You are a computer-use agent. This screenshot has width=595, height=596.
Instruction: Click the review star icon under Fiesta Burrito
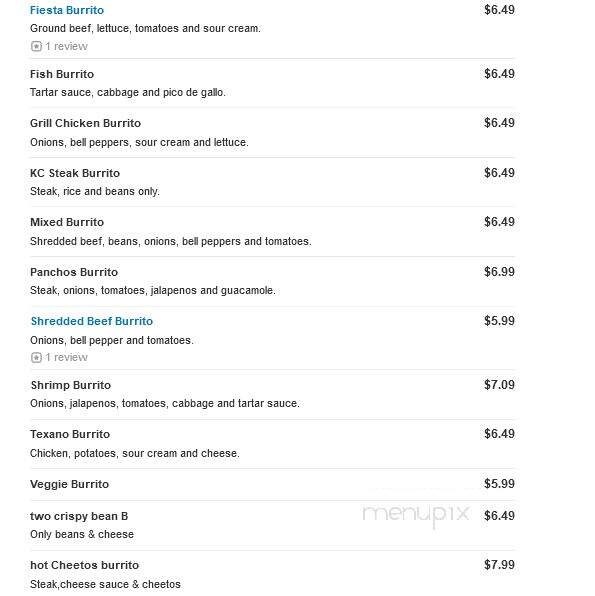[x=36, y=46]
